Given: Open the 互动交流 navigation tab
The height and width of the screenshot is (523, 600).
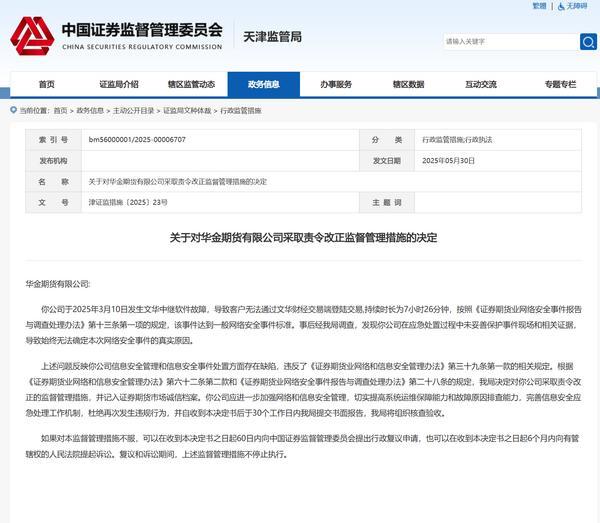Looking at the screenshot, I should click(480, 84).
